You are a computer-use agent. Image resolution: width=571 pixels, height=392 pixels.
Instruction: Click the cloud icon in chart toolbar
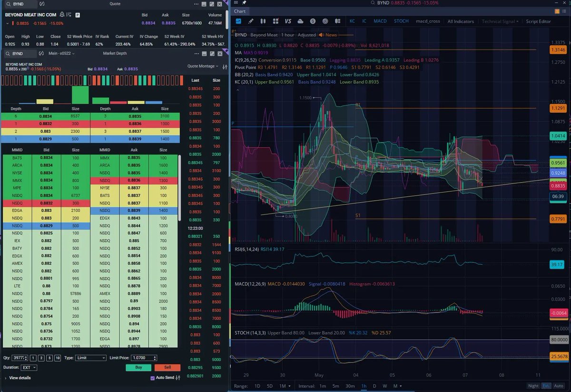pos(300,21)
